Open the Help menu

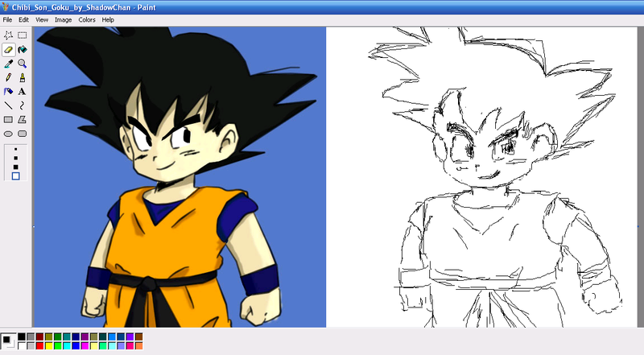[108, 19]
